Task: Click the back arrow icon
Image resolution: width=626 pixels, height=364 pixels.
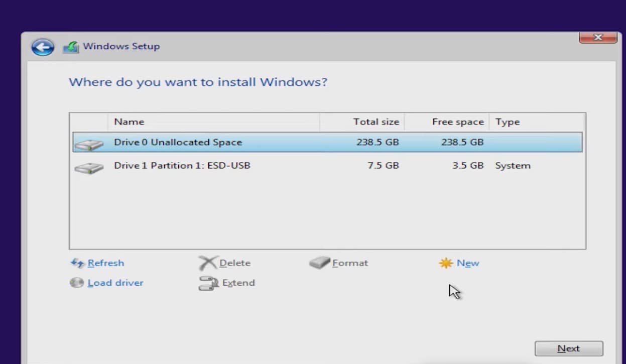Action: [43, 47]
